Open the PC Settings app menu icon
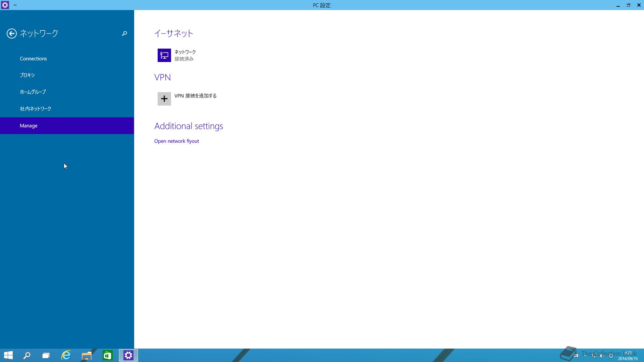This screenshot has width=644, height=362. point(5,5)
